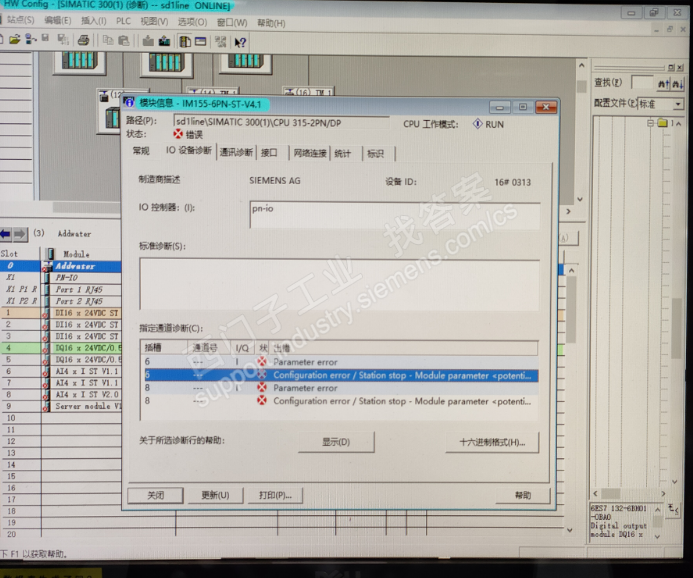This screenshot has height=578, width=693.
Task: Toggle the hardware catalog toolbar icon
Action: (x=185, y=42)
